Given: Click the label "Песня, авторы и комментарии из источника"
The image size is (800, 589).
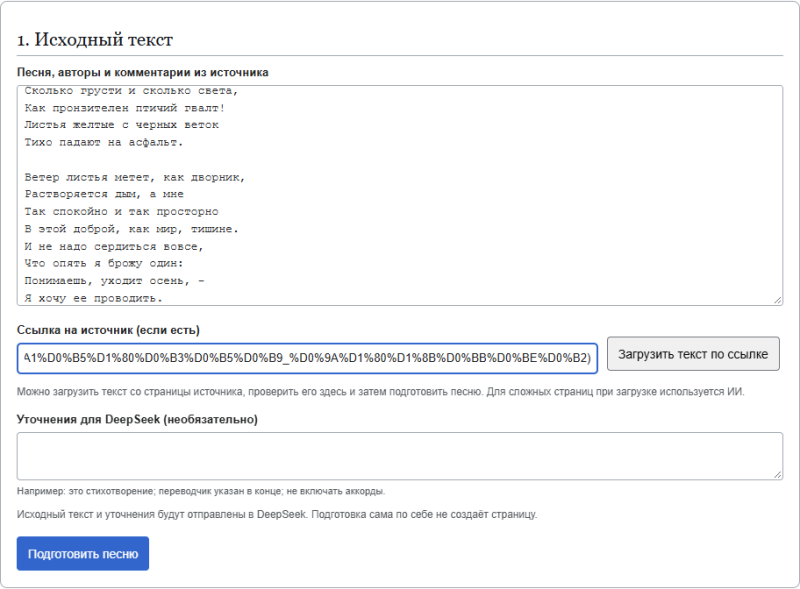Looking at the screenshot, I should [143, 72].
